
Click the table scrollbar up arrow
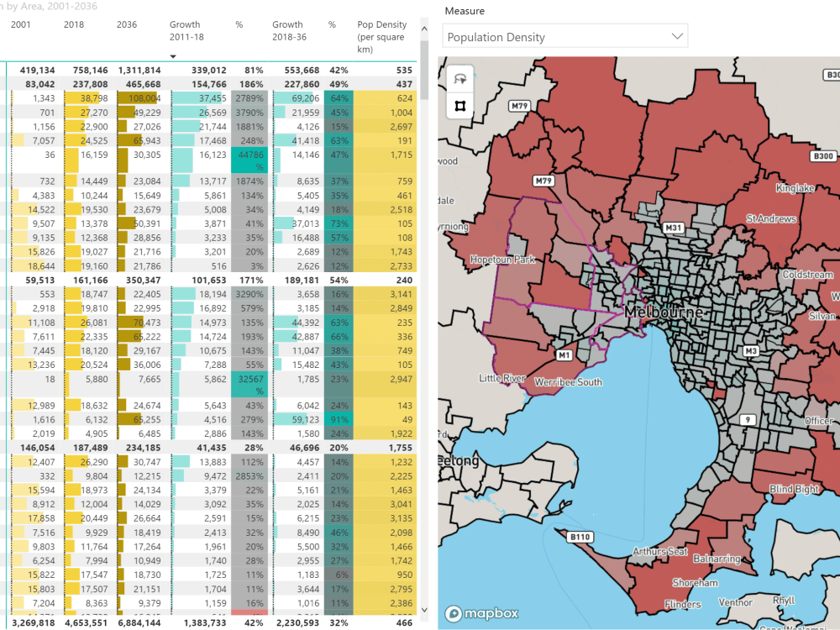tap(424, 29)
